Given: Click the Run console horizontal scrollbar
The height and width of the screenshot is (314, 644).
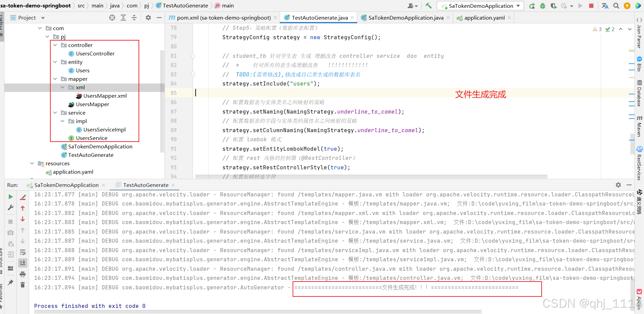Looking at the screenshot, I should [258, 312].
